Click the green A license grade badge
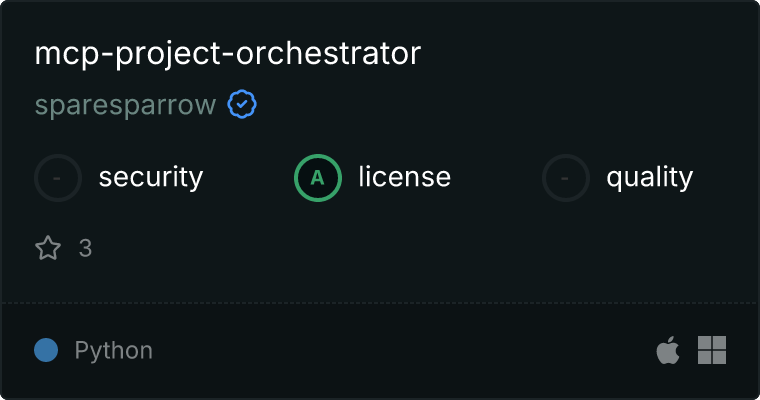Viewport: 760px width, 400px height. point(318,178)
